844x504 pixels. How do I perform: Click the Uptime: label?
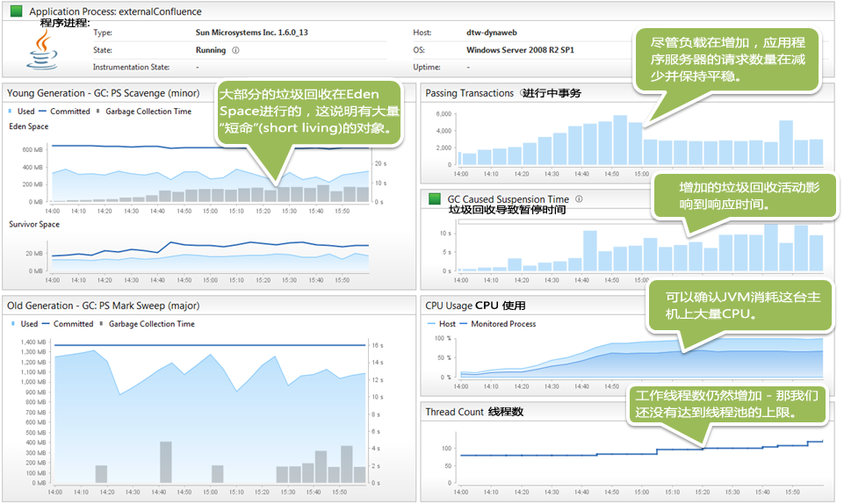(427, 68)
